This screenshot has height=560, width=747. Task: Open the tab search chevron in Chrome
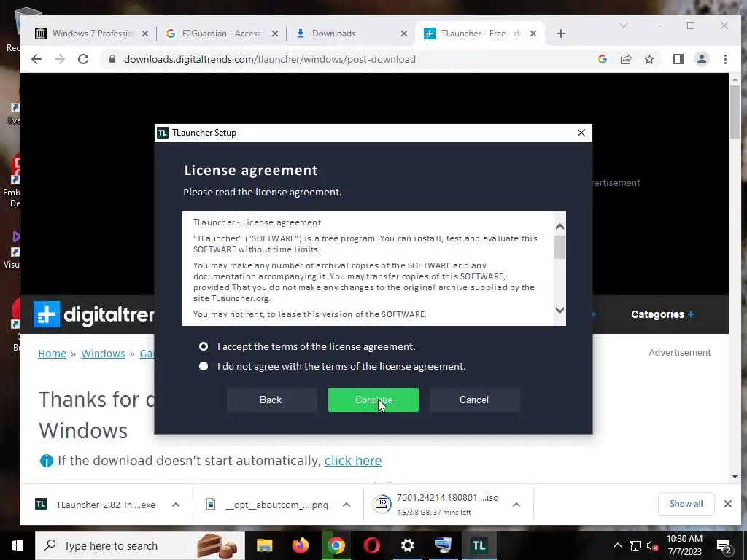coord(624,26)
